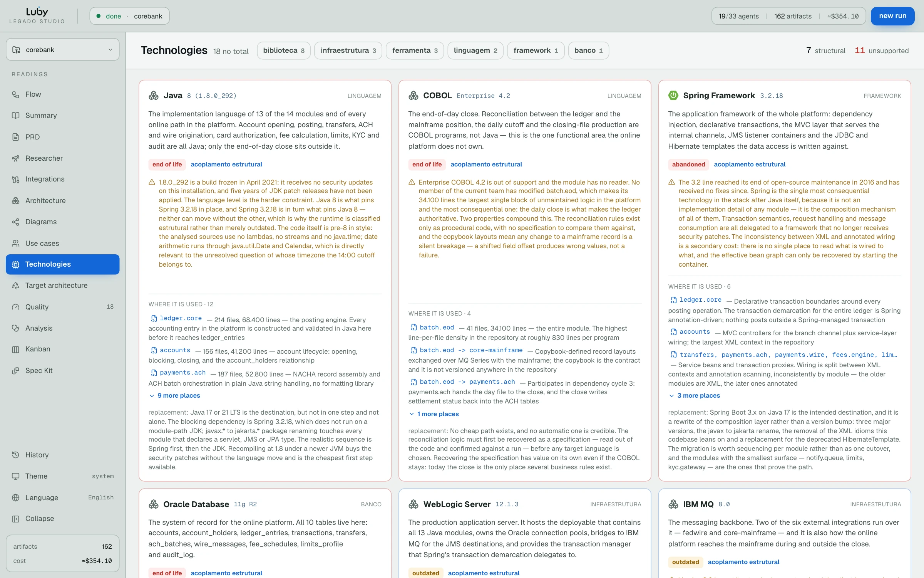Filter technologies by framework
The height and width of the screenshot is (578, 924).
click(x=536, y=50)
